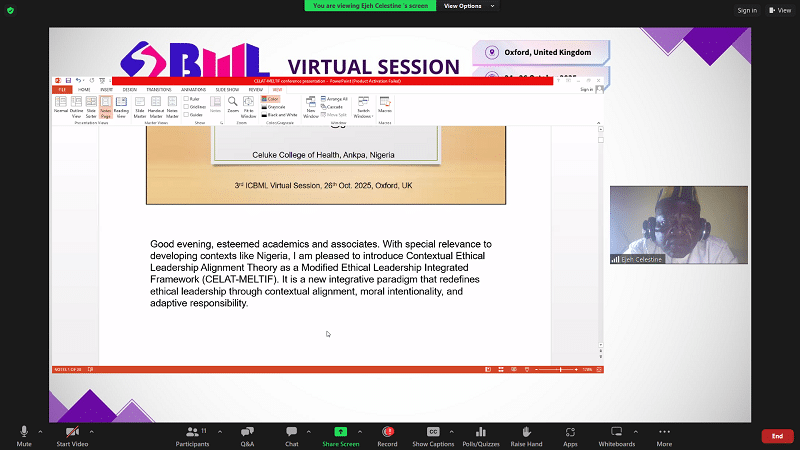Open Polls/Quizzes
The width and height of the screenshot is (800, 450).
pos(483,431)
